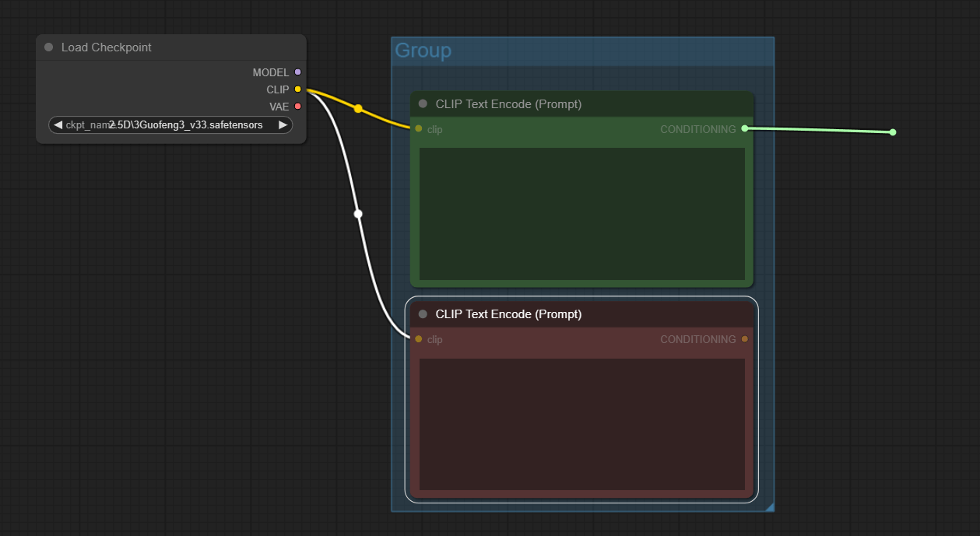This screenshot has width=980, height=536.
Task: Click CONDITIONING output dot on green node
Action: pyautogui.click(x=745, y=128)
